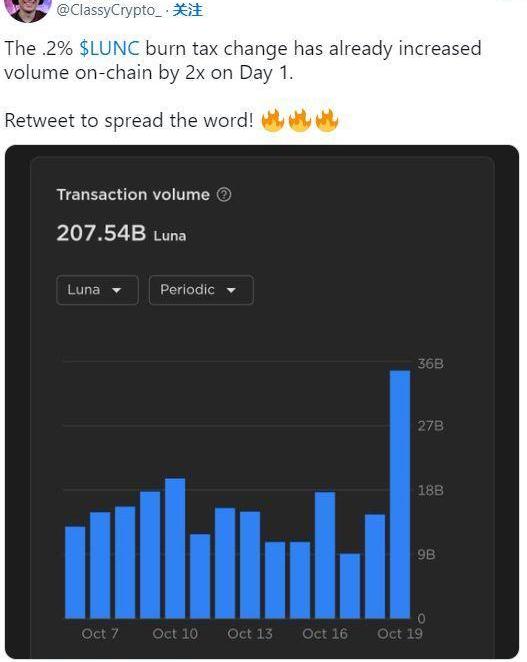Click the 关注 follow button
Screen dimensions: 527x662
[x=187, y=10]
